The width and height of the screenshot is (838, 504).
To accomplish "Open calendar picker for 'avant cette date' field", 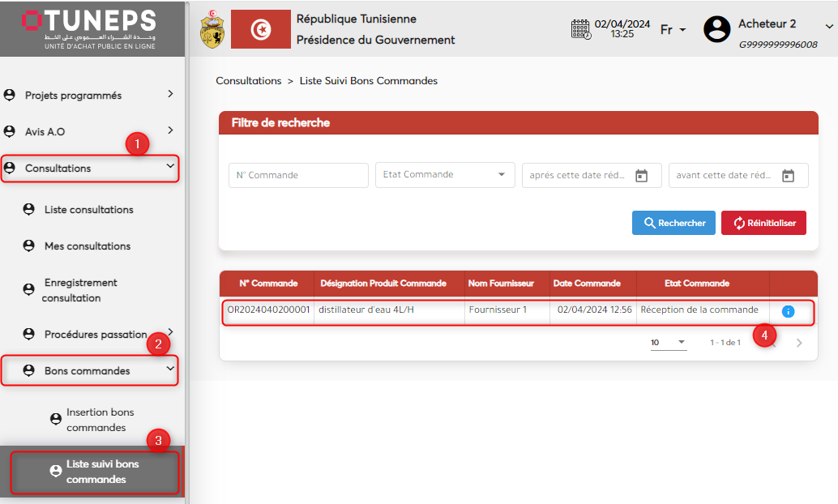I will 787,176.
